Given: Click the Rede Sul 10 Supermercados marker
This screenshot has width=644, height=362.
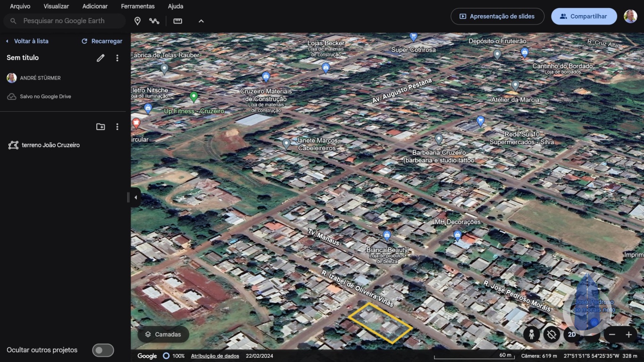Looking at the screenshot, I should tap(480, 121).
